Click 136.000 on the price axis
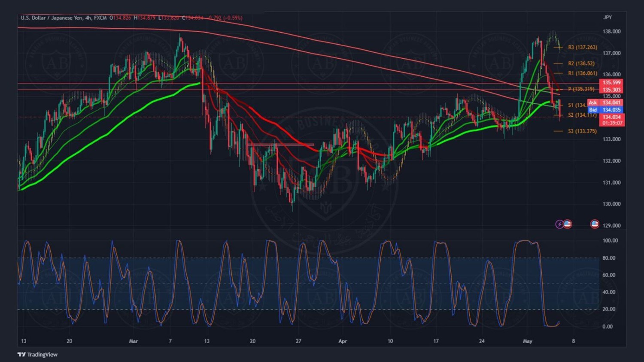This screenshot has width=644, height=362. pos(611,75)
